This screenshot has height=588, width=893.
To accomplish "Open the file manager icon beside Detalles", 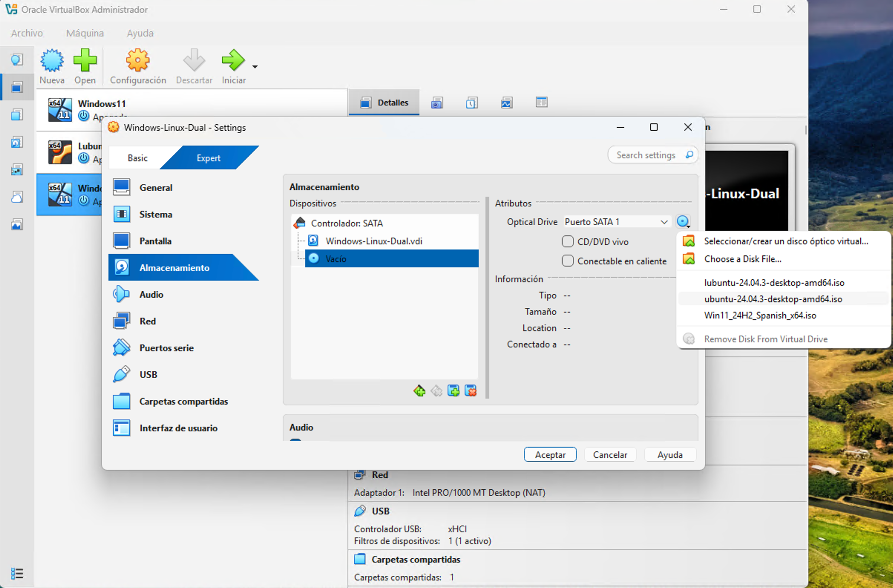I will 542,102.
